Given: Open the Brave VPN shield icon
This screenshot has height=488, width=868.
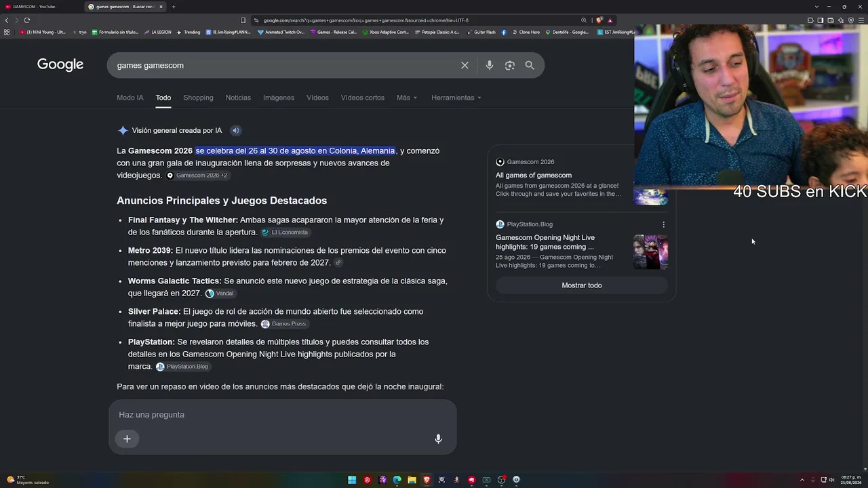Looking at the screenshot, I should (x=851, y=20).
